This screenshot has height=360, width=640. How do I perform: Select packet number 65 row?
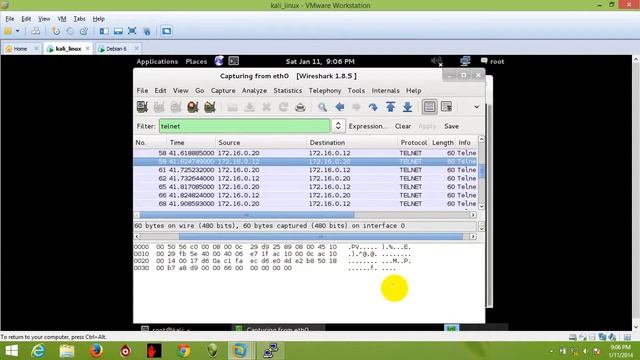coord(305,187)
